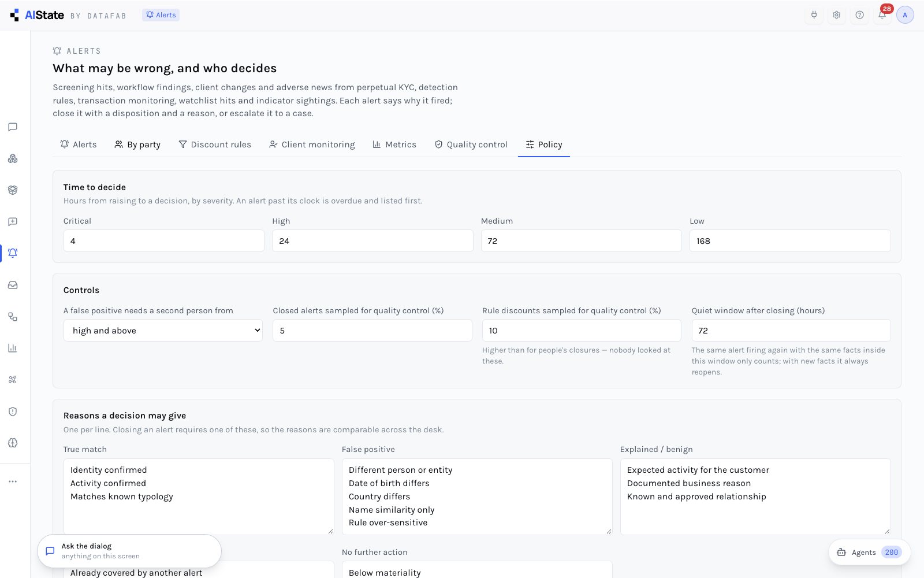Select the alarm bell Alerts sidebar icon
This screenshot has width=924, height=578.
13,253
